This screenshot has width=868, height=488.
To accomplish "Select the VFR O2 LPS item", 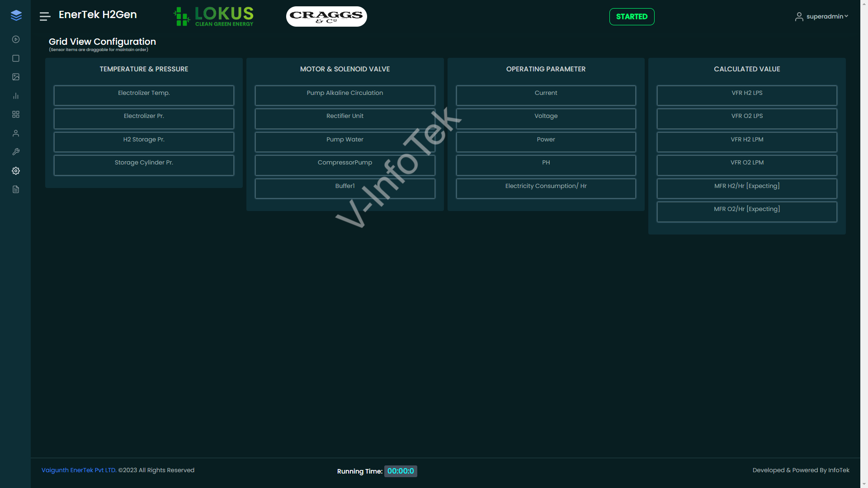I will click(747, 119).
